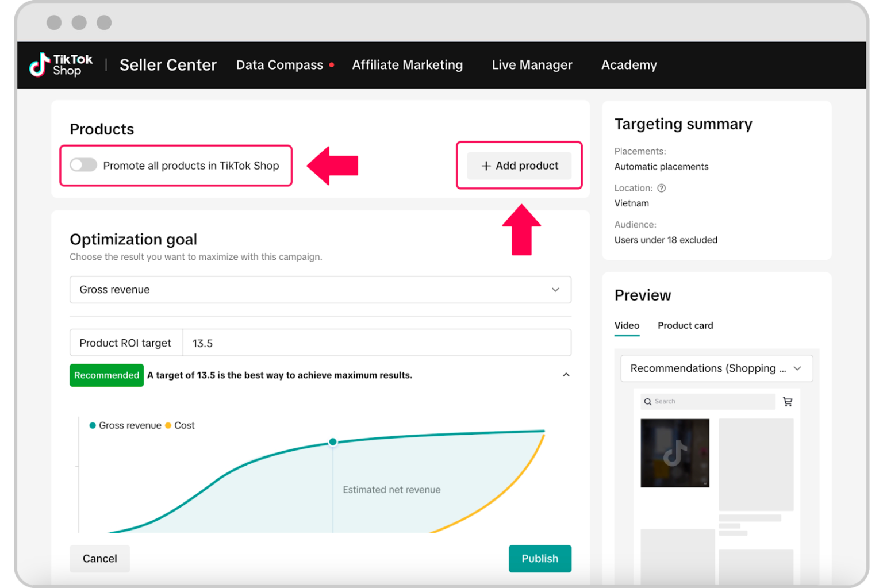Click the Product ROI target input field
Viewport: 883px width, 588px height.
point(377,343)
